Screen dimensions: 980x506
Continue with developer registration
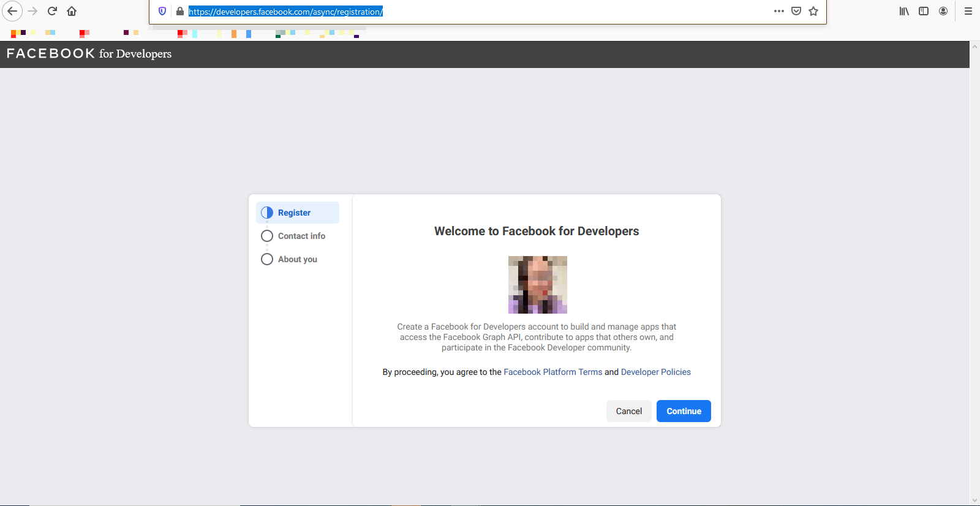point(684,411)
